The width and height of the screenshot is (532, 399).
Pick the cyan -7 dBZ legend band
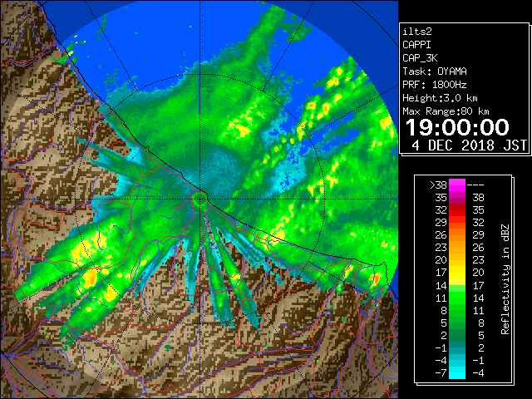[x=457, y=372]
